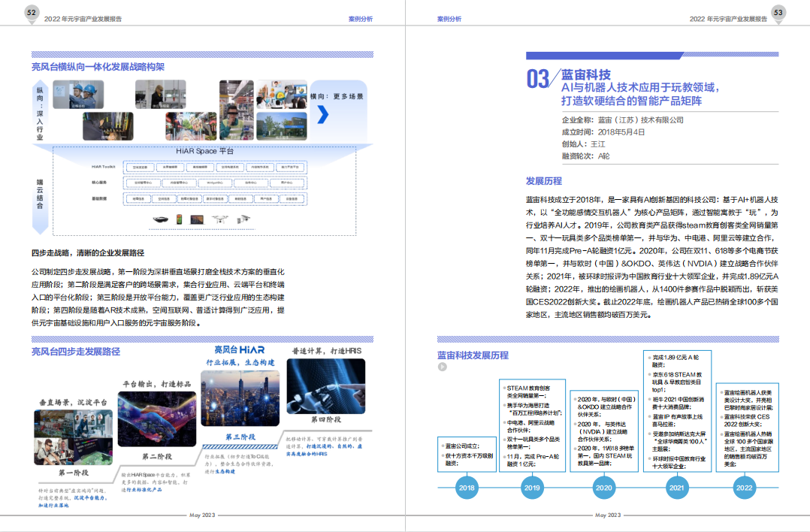
Task: Click the 2021 event box starting 完成1.89亿元A轮
Action: pos(677,411)
